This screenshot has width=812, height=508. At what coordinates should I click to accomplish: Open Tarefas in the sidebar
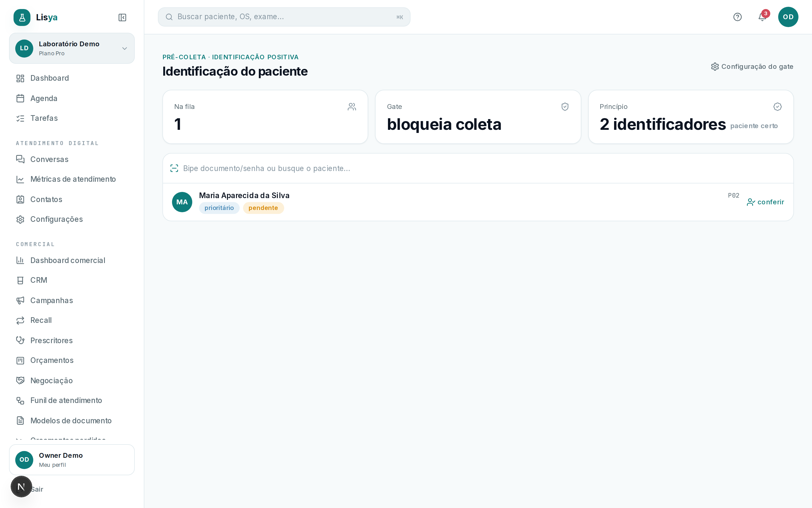point(72,118)
